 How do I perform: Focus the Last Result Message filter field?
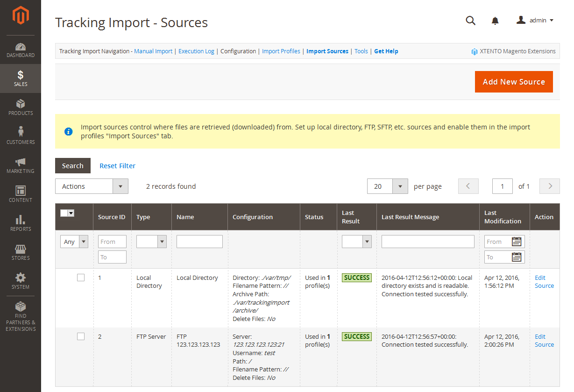pyautogui.click(x=428, y=242)
